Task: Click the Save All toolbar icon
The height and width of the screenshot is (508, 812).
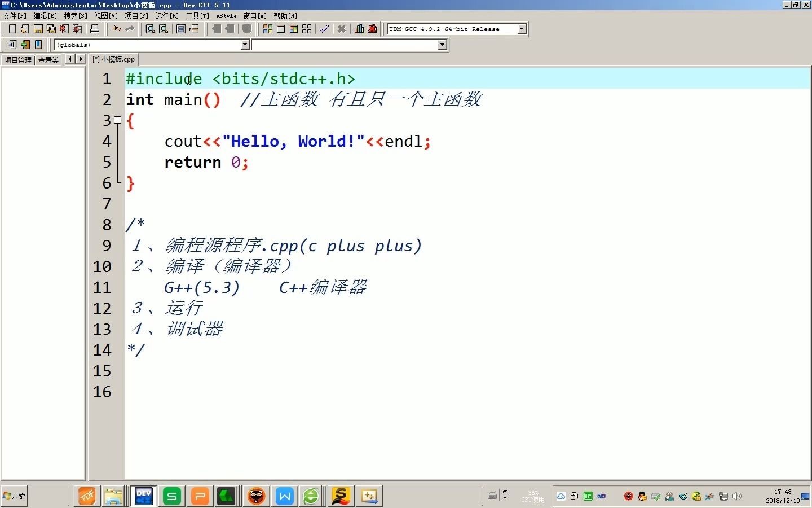Action: [x=51, y=29]
